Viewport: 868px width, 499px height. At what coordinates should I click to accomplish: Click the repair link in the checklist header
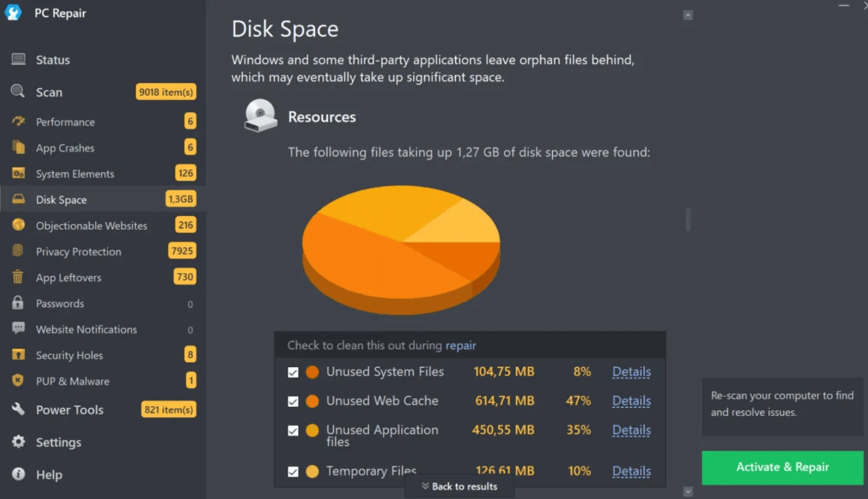click(461, 345)
